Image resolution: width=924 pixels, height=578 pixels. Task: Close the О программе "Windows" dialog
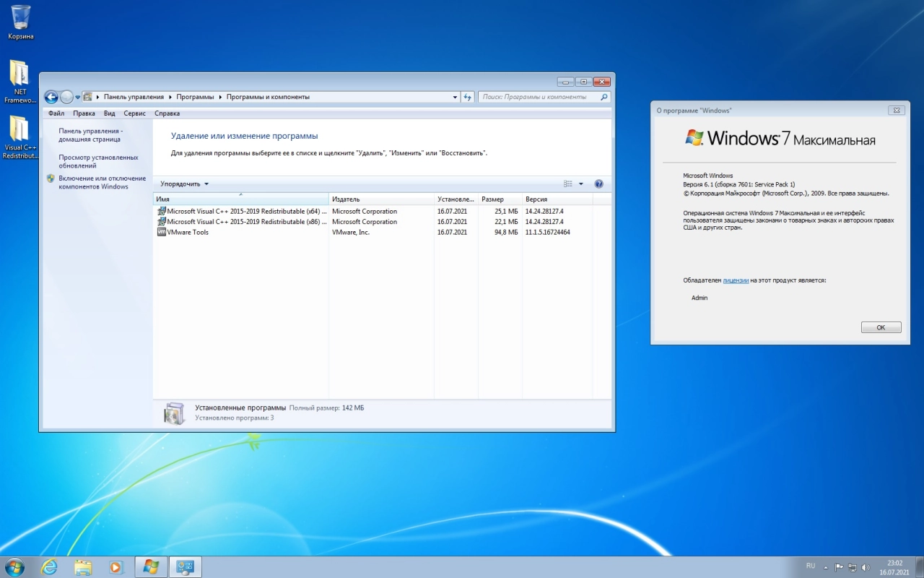897,111
